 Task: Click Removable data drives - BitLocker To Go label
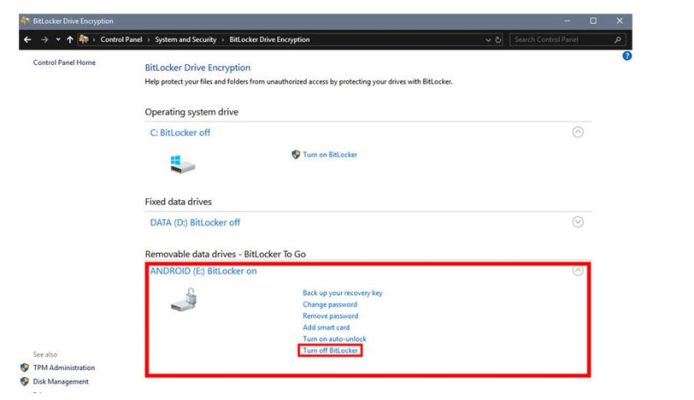click(225, 254)
